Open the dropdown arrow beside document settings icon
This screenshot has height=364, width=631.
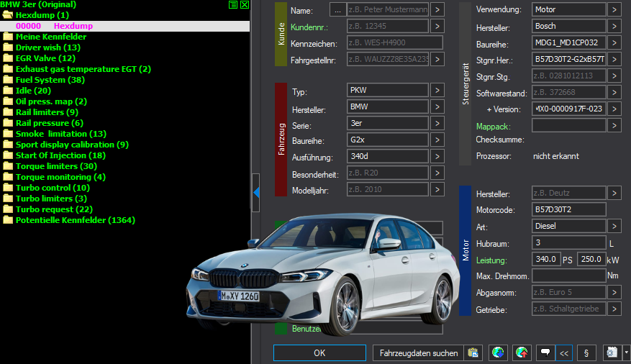point(626,352)
